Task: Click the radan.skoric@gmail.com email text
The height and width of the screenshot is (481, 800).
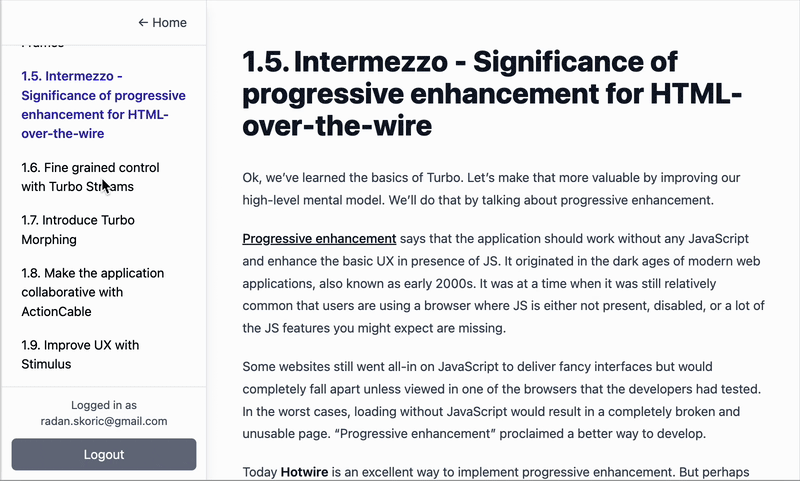Action: click(104, 421)
